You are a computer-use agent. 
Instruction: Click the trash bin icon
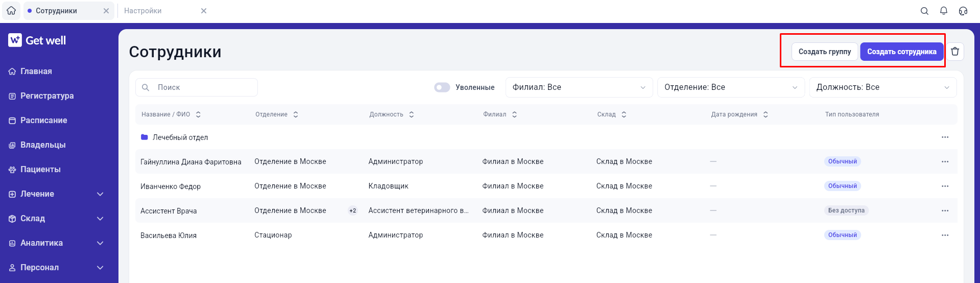(x=955, y=52)
